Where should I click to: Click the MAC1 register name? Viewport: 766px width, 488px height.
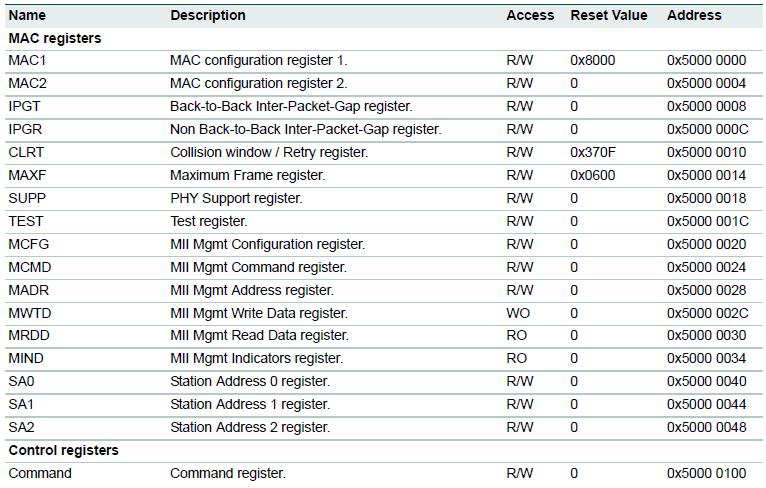tap(27, 60)
